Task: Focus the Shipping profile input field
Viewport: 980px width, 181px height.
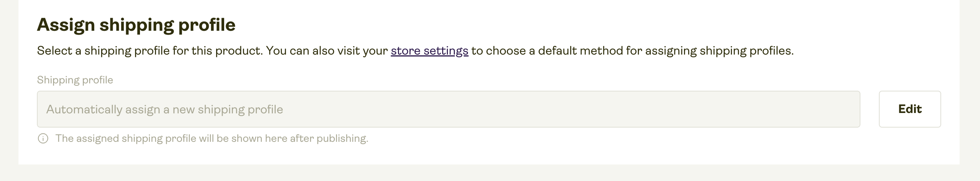Action: (448, 109)
